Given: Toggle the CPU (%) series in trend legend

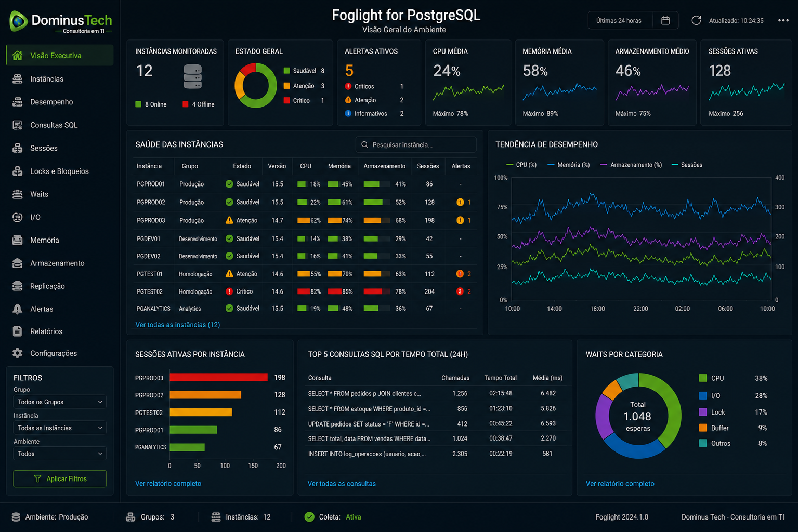Looking at the screenshot, I should (521, 165).
